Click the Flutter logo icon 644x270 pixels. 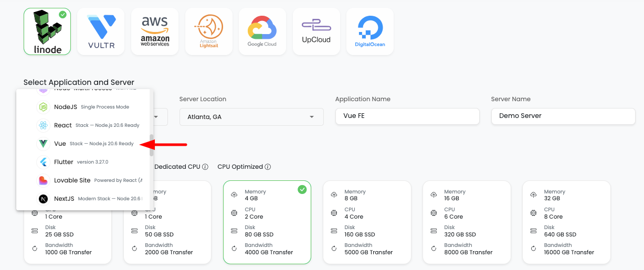[43, 162]
